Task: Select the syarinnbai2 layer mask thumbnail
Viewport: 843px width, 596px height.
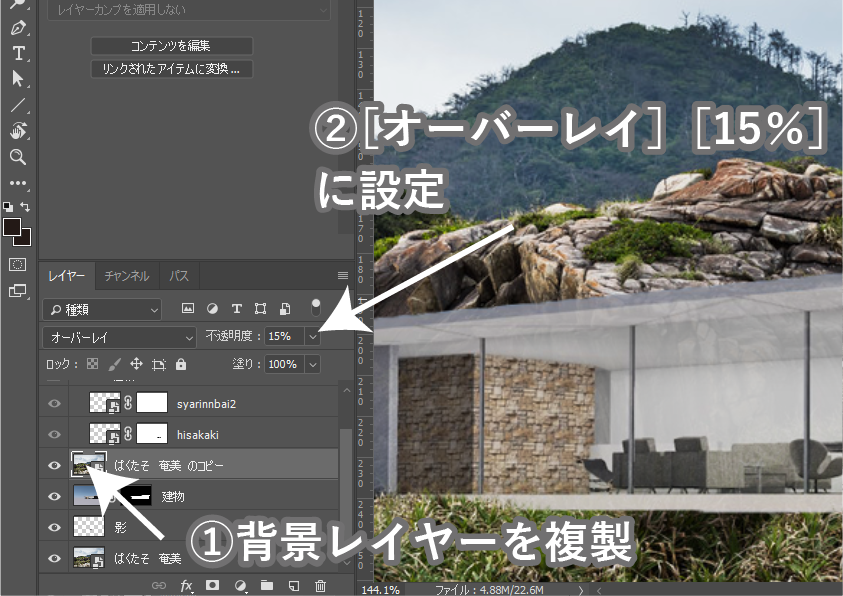Action: (x=152, y=403)
